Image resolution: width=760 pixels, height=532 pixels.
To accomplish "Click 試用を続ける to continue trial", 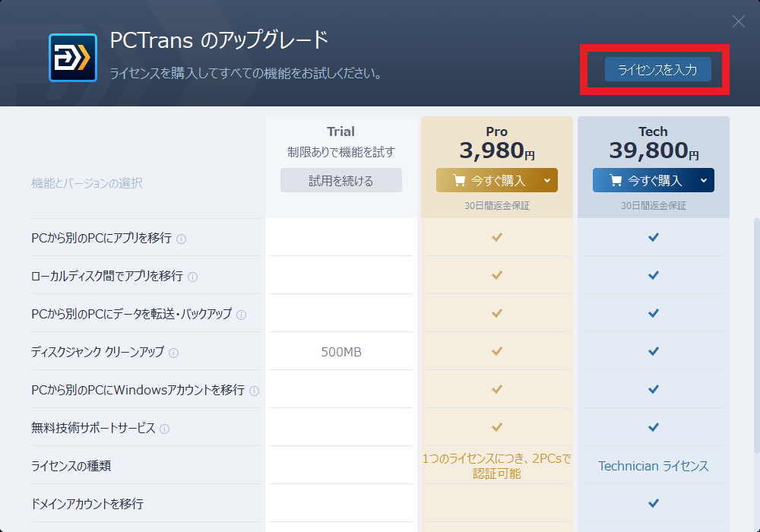I will click(340, 180).
